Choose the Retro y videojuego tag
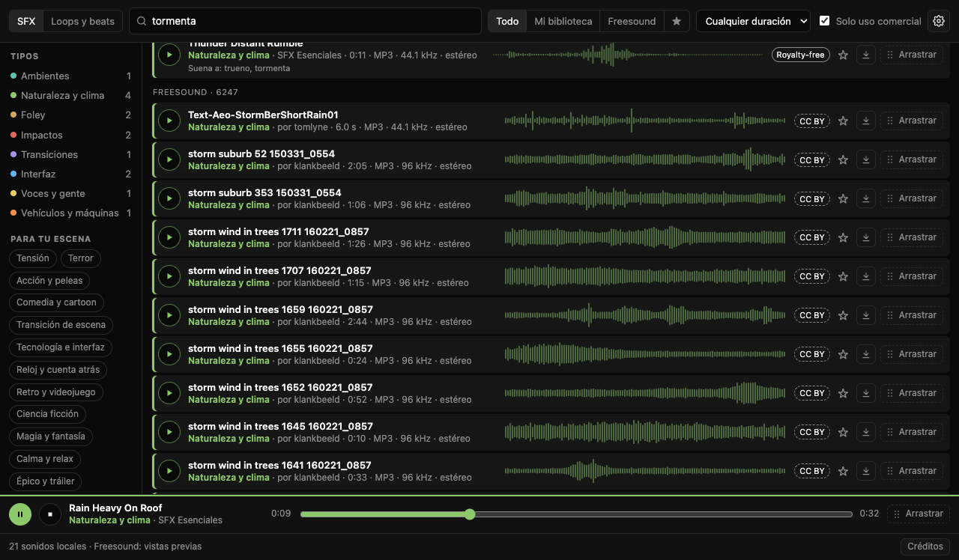 coord(56,392)
